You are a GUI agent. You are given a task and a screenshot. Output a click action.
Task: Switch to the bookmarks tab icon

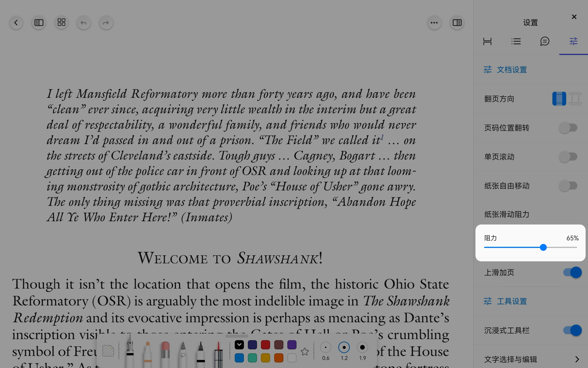pos(487,41)
